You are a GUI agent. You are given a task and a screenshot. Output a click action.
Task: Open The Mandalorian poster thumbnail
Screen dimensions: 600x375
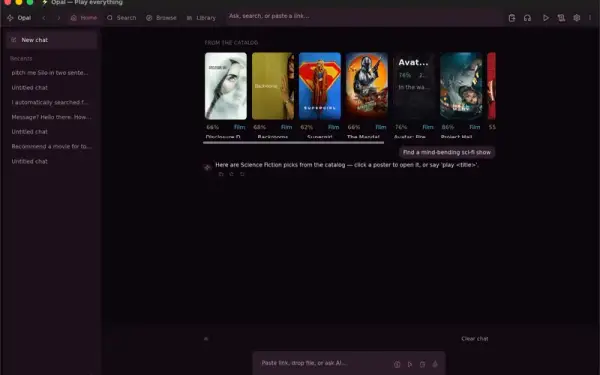pyautogui.click(x=367, y=86)
